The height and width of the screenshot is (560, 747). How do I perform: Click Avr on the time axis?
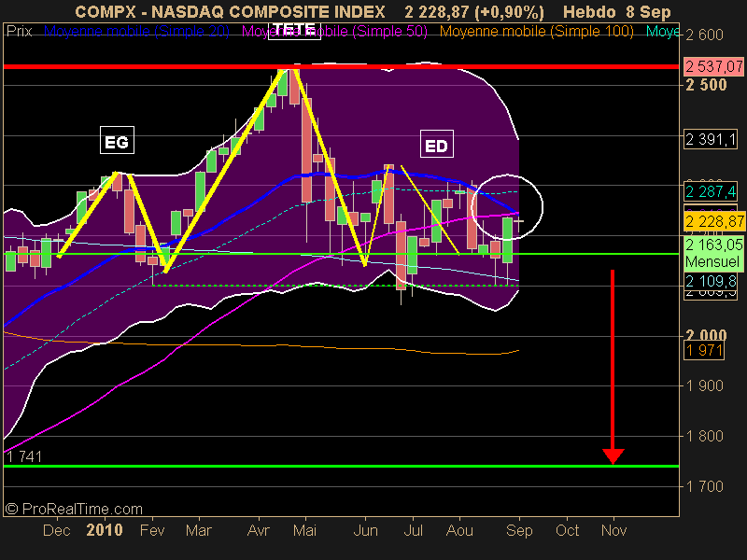click(259, 530)
